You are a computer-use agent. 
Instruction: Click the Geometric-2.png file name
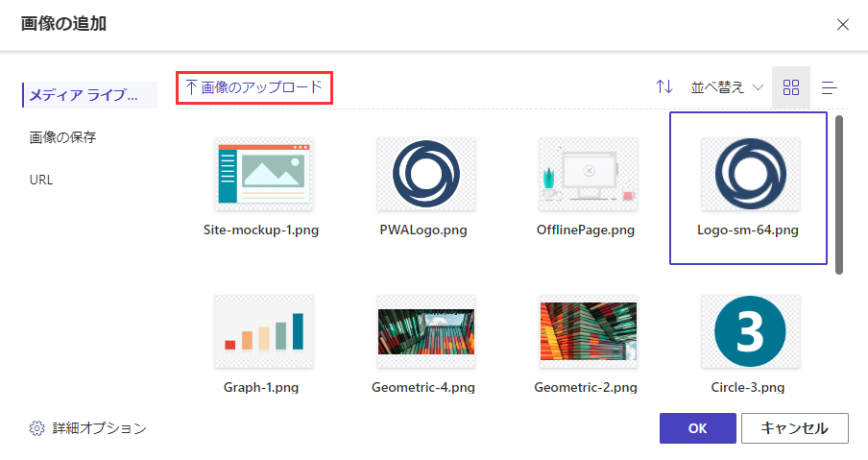click(x=586, y=387)
